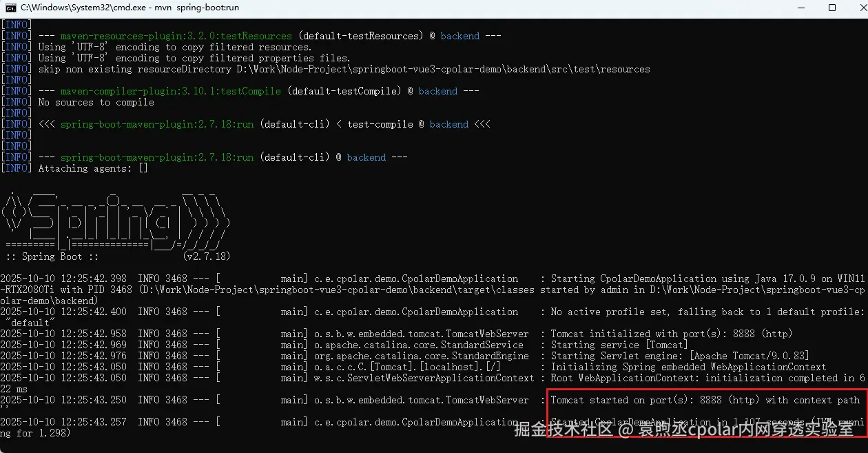Select line 'encoding to copy filtered resources.'

[x=214, y=47]
